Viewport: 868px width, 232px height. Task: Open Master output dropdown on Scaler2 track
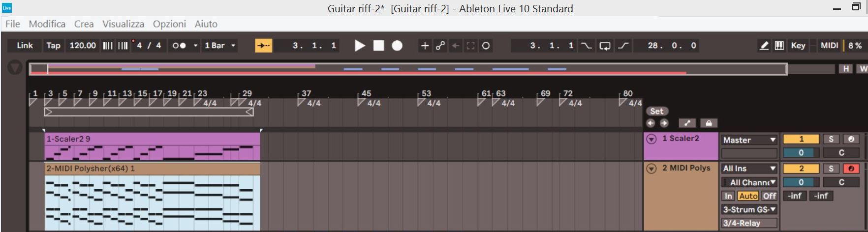[749, 140]
